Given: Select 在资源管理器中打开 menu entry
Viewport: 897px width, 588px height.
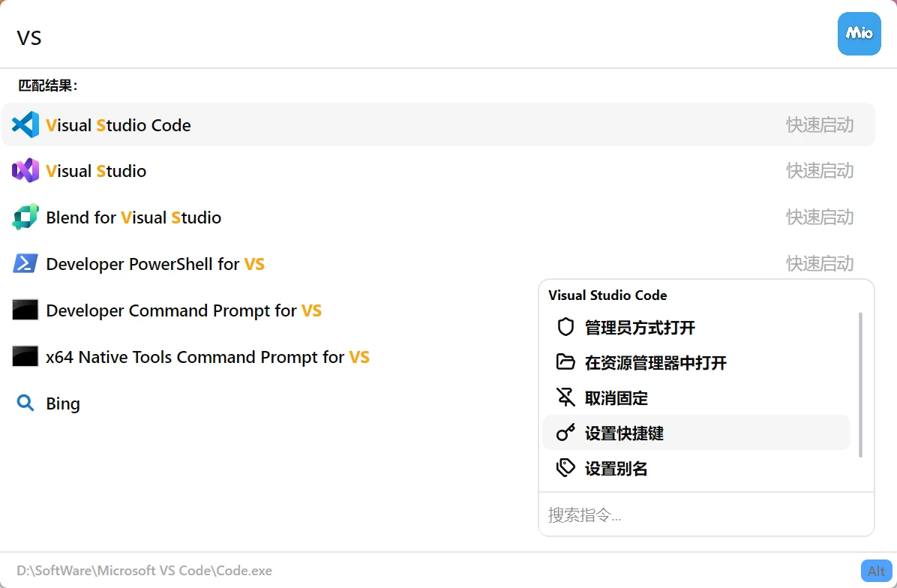Looking at the screenshot, I should pos(655,363).
